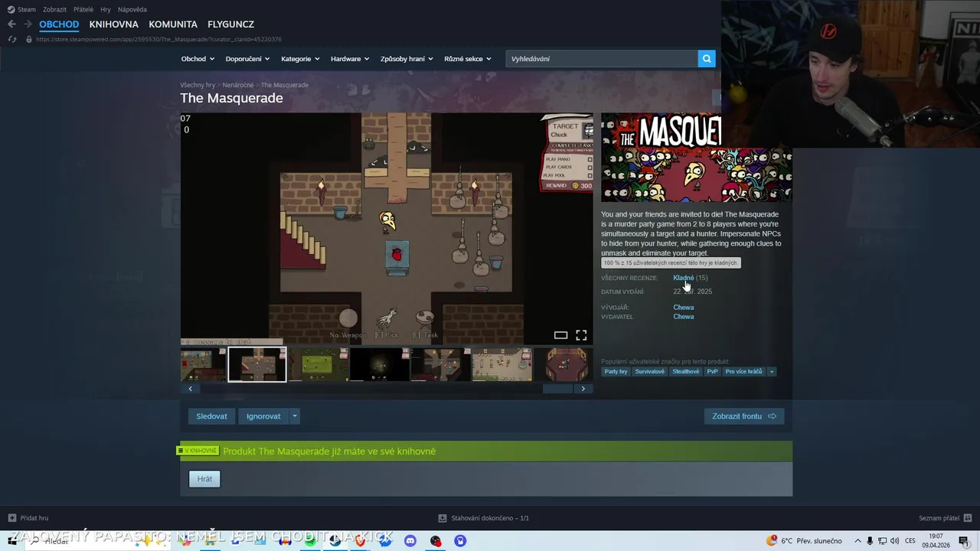Go forward with the navigation arrow
Screen dimensions: 980x551
click(28, 24)
